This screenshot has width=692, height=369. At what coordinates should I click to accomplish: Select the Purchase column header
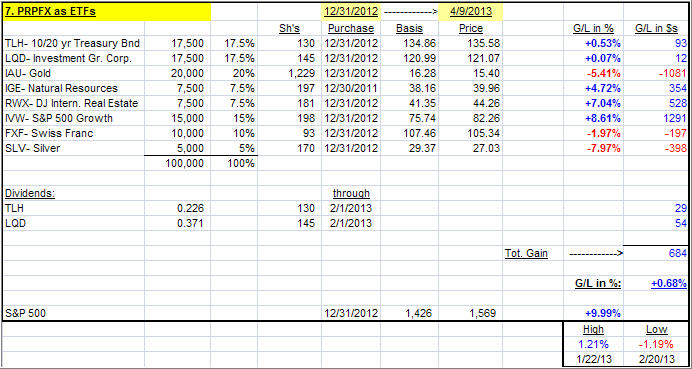click(x=351, y=28)
